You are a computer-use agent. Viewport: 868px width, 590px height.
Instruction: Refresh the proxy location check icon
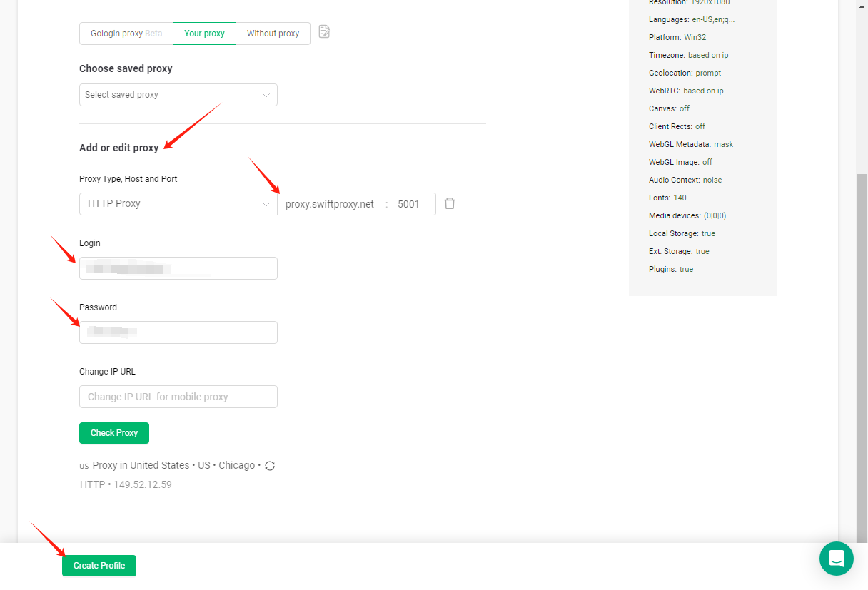click(x=270, y=466)
